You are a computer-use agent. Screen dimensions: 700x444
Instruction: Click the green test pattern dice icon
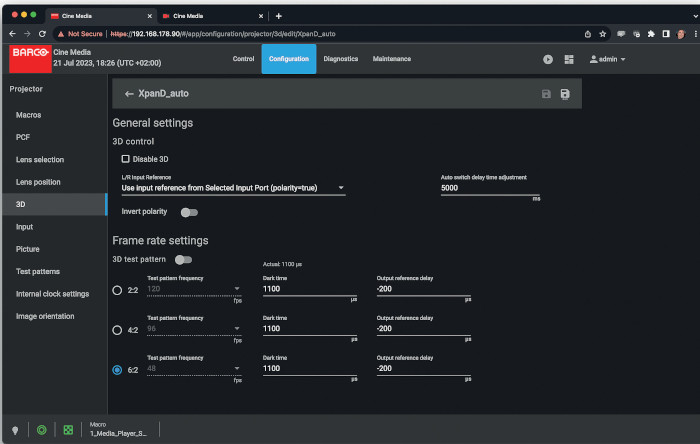click(x=68, y=429)
